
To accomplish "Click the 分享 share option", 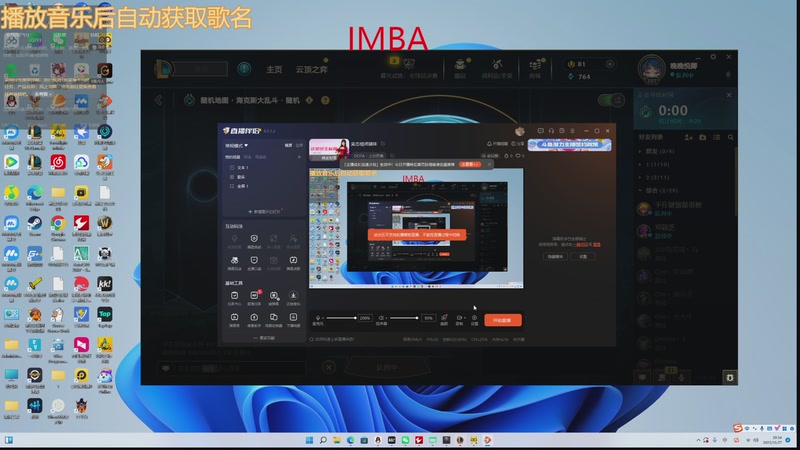I will click(x=516, y=144).
